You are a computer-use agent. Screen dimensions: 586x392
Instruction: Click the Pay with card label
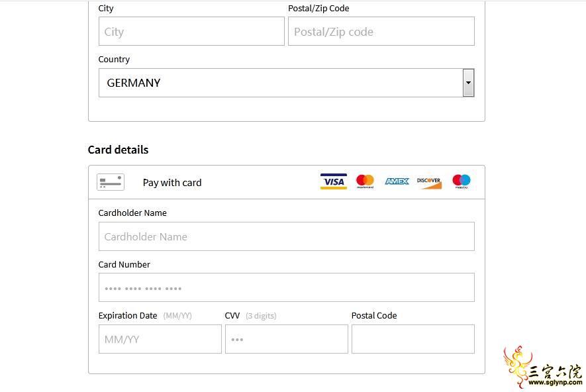[172, 183]
